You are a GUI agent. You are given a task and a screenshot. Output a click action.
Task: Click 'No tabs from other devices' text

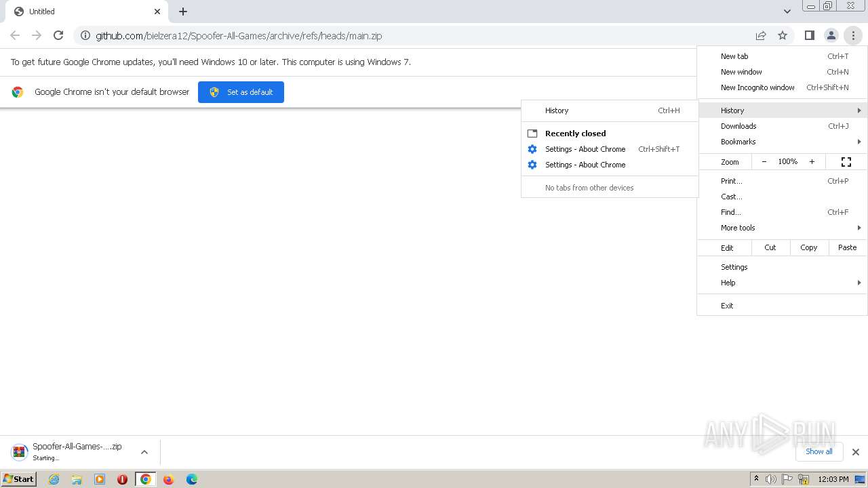589,188
